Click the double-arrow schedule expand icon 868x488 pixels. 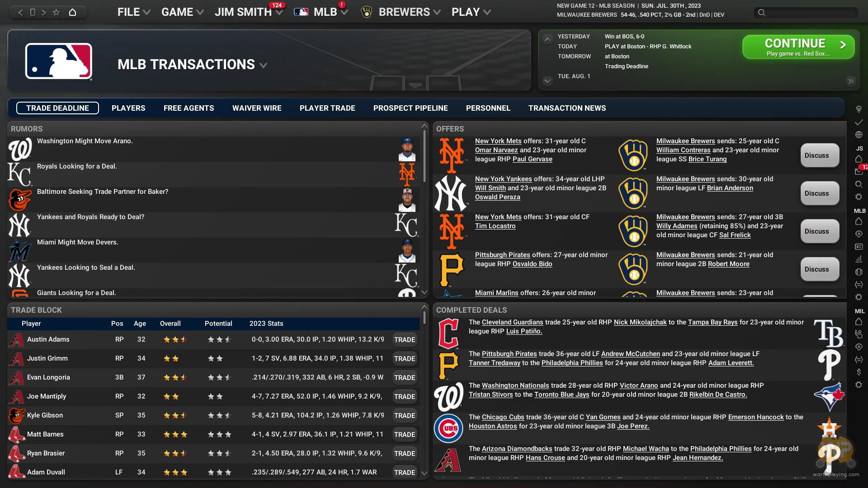coord(851,81)
